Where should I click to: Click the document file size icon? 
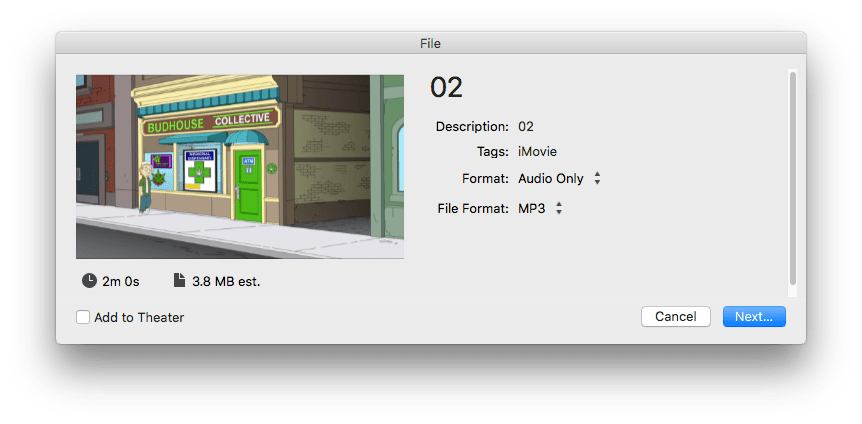[x=180, y=281]
